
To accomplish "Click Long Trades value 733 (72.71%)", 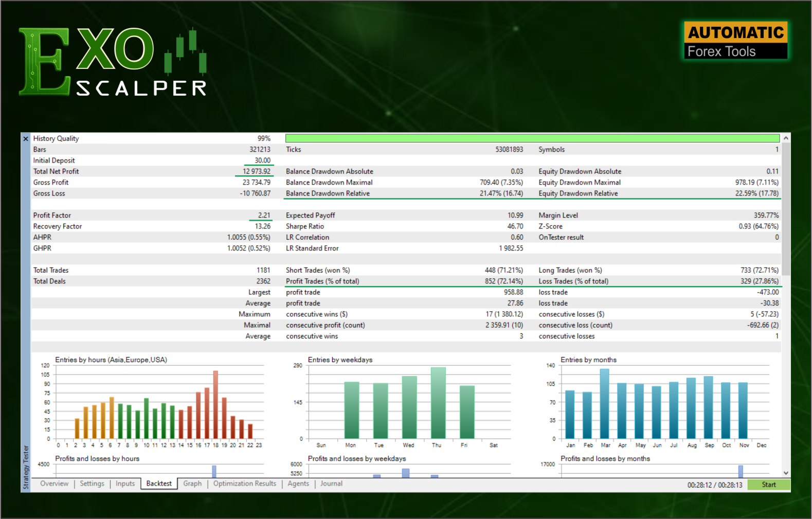I will pos(760,270).
